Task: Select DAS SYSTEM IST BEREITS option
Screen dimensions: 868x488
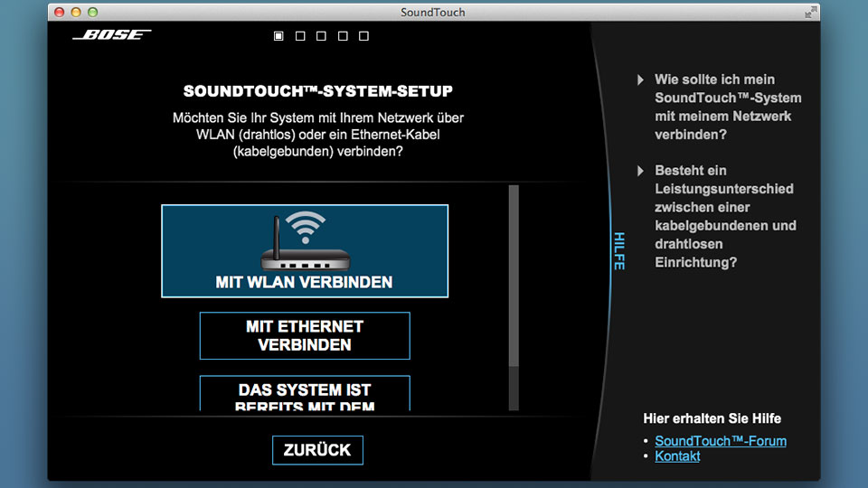Action: (x=304, y=394)
